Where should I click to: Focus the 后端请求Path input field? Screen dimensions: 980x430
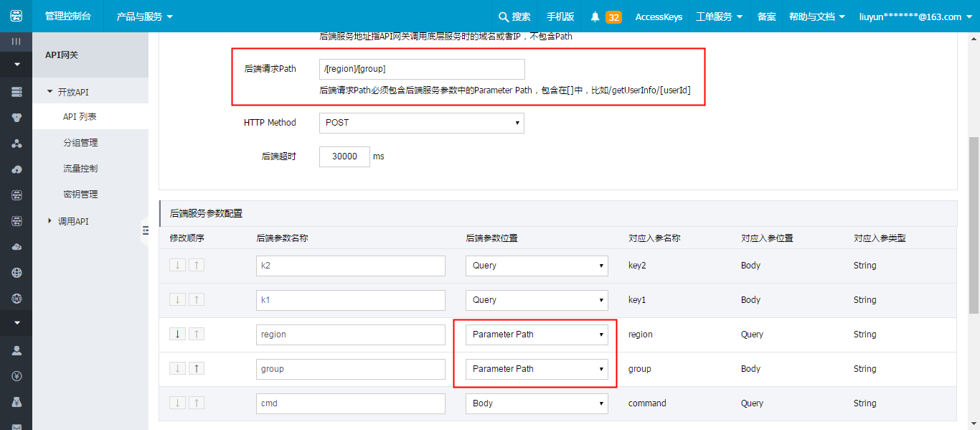point(422,69)
